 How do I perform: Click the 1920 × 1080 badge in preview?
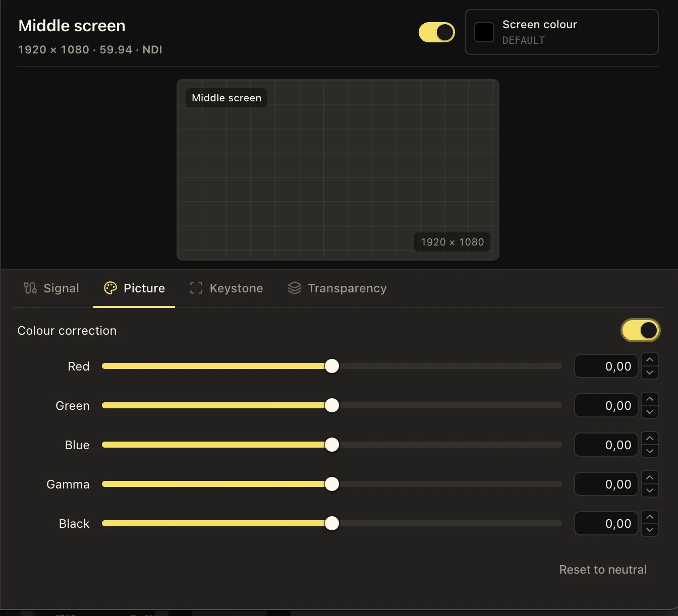coord(453,242)
